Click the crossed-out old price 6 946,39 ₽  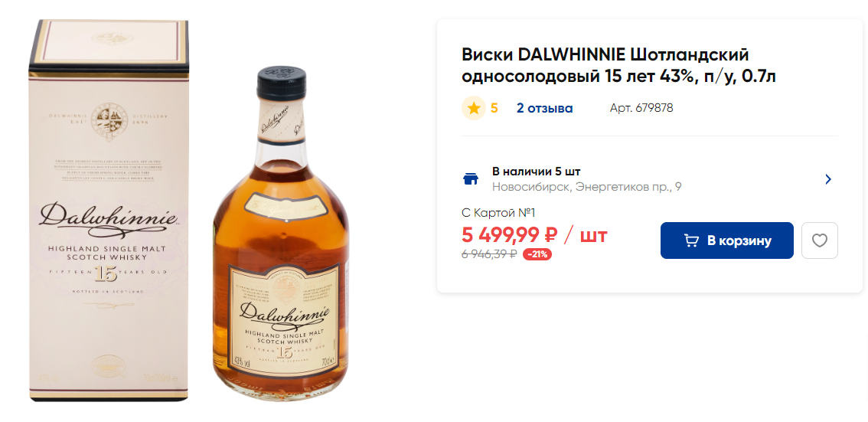click(x=490, y=254)
